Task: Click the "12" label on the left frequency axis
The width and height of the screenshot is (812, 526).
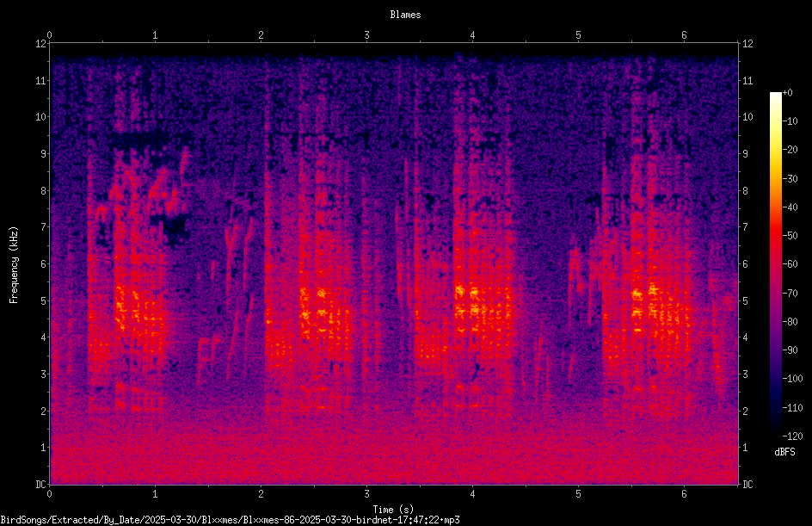Action: pyautogui.click(x=40, y=44)
